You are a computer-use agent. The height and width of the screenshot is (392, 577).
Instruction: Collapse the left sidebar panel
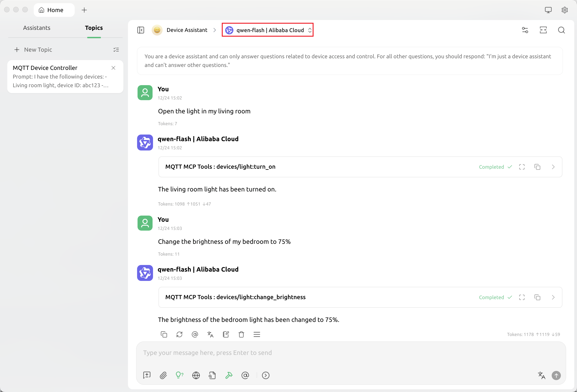point(141,30)
